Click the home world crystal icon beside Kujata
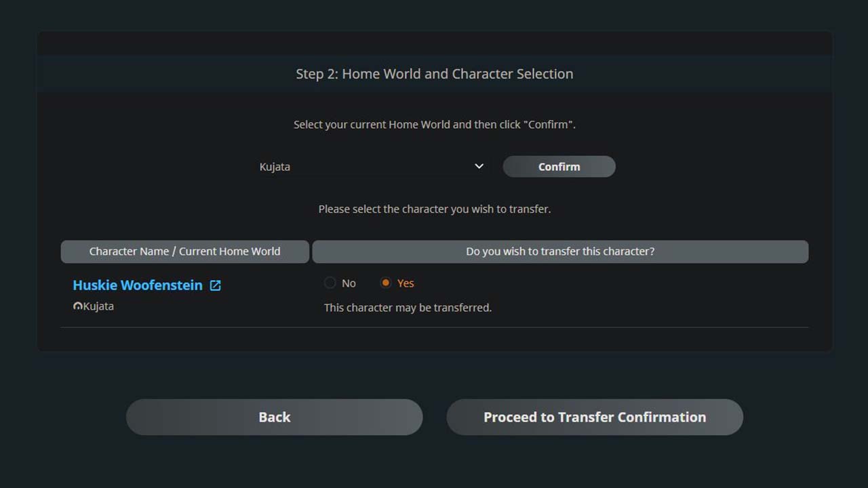Image resolution: width=868 pixels, height=488 pixels. (77, 306)
